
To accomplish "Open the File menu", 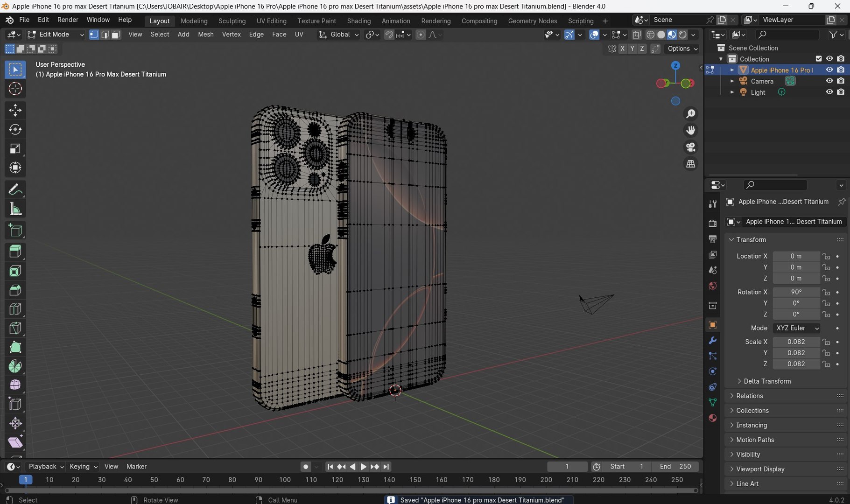I will coord(24,20).
